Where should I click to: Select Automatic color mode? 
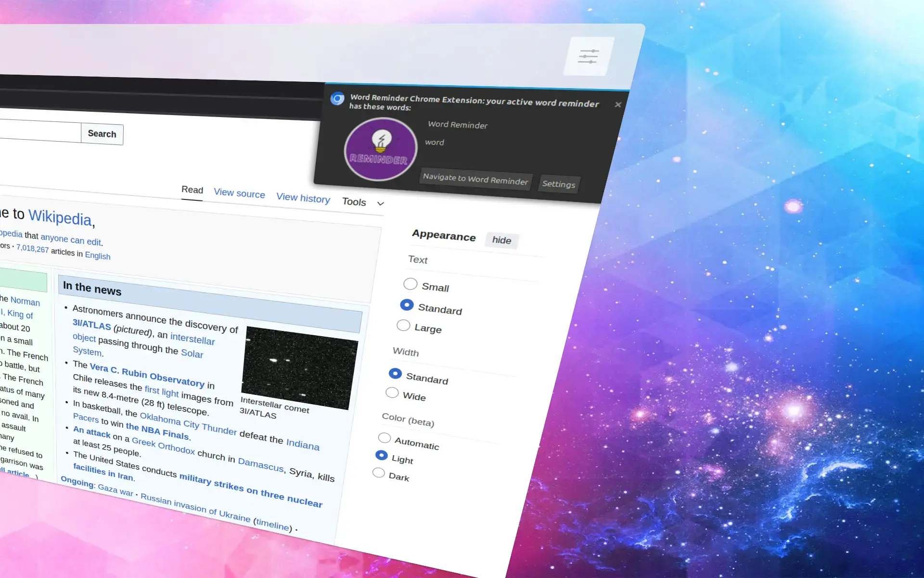point(384,437)
